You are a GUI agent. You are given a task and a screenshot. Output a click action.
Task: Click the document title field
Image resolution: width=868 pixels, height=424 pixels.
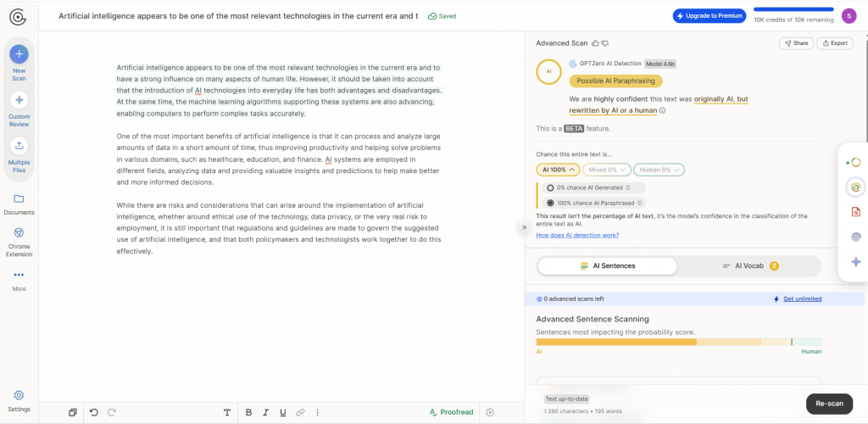238,16
